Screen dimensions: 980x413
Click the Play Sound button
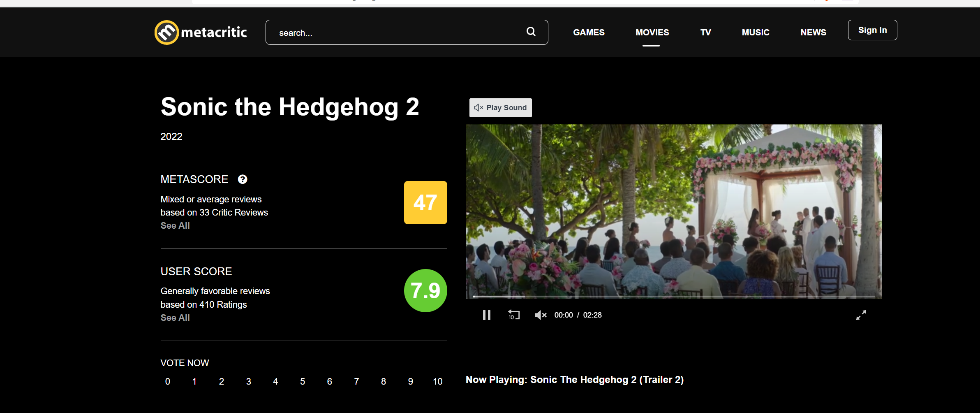501,108
